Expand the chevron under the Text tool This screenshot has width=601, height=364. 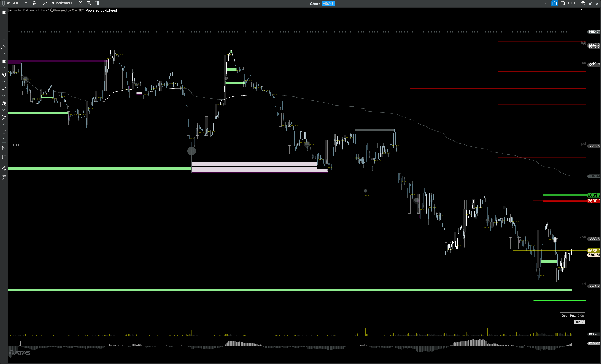coord(4,138)
